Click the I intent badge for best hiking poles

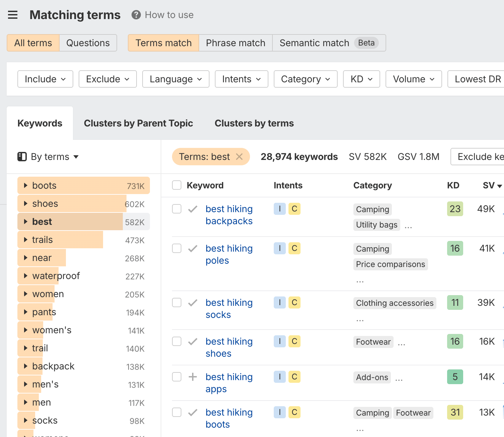280,248
